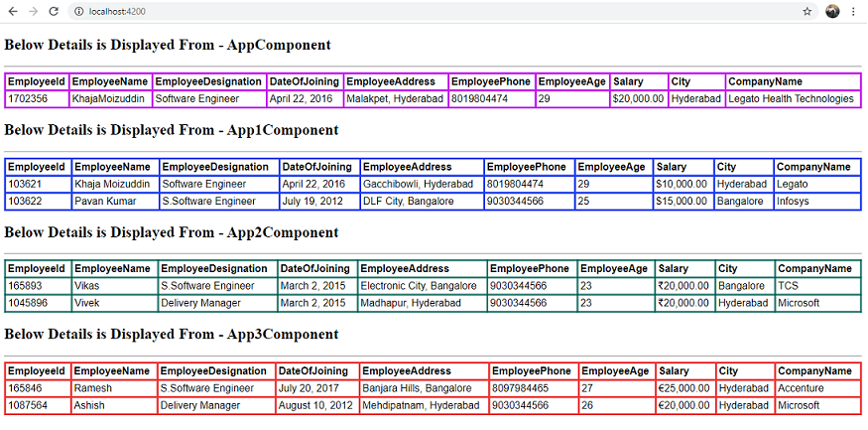The width and height of the screenshot is (868, 430).
Task: Click the address DLF City, Bangalore
Action: coord(408,202)
